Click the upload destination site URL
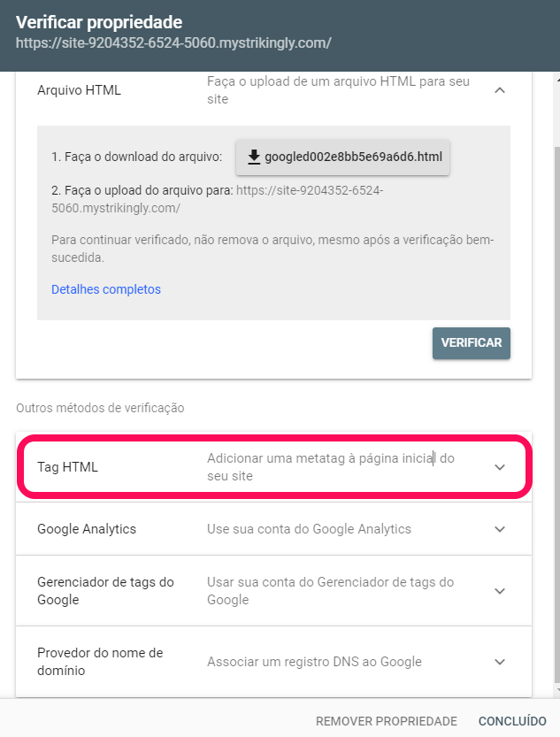Viewport: 560px width, 737px height. coord(217,199)
